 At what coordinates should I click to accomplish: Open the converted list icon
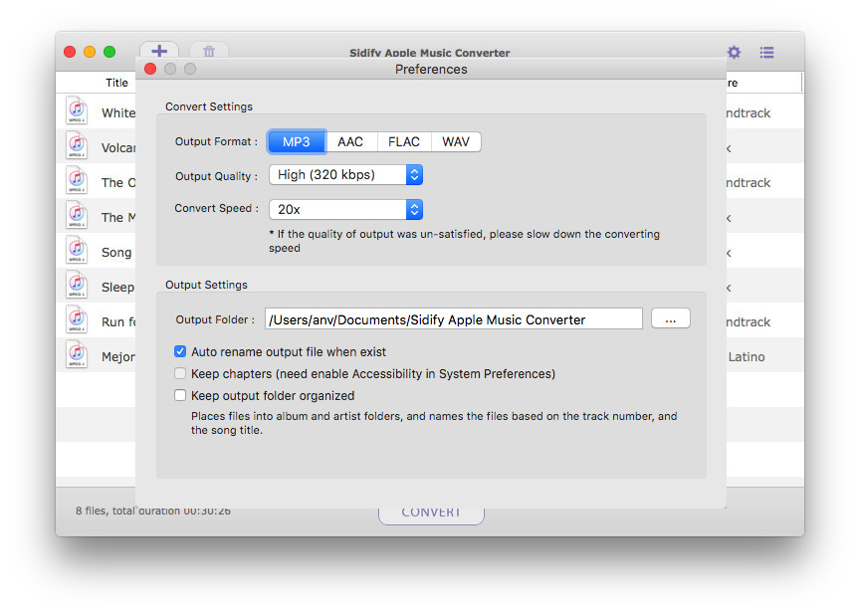click(x=766, y=52)
